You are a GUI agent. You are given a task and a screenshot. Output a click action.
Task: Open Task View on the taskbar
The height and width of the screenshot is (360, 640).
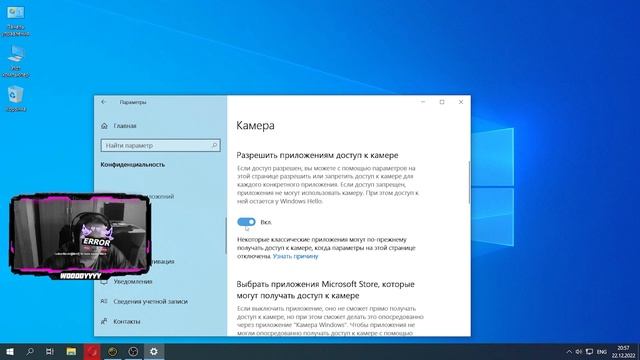click(50, 351)
